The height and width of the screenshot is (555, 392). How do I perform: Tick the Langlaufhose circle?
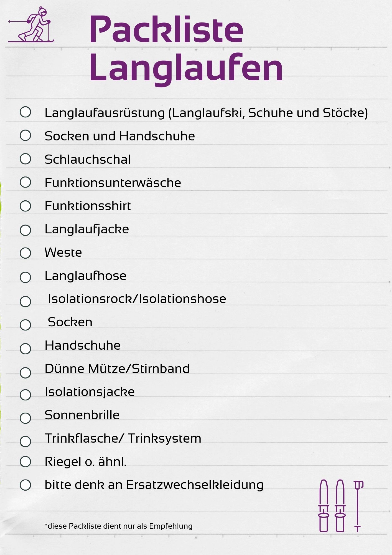click(26, 277)
